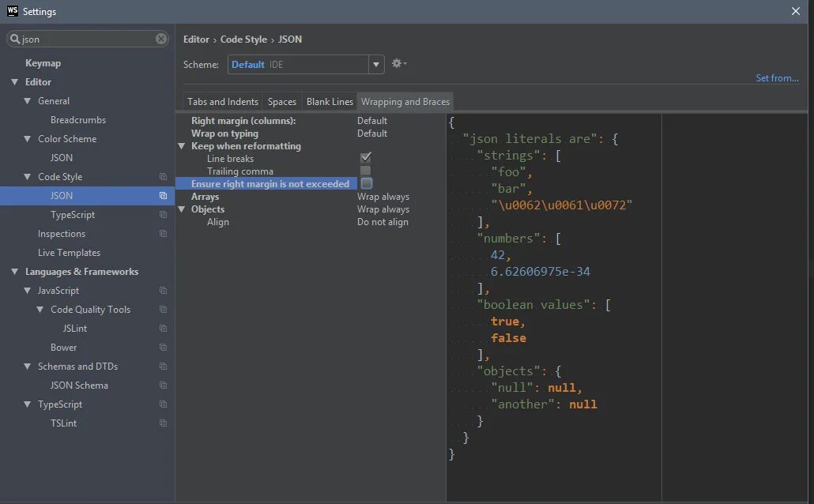The width and height of the screenshot is (814, 504).
Task: Click project-level icon beside Code Quality Tools
Action: coord(163,310)
